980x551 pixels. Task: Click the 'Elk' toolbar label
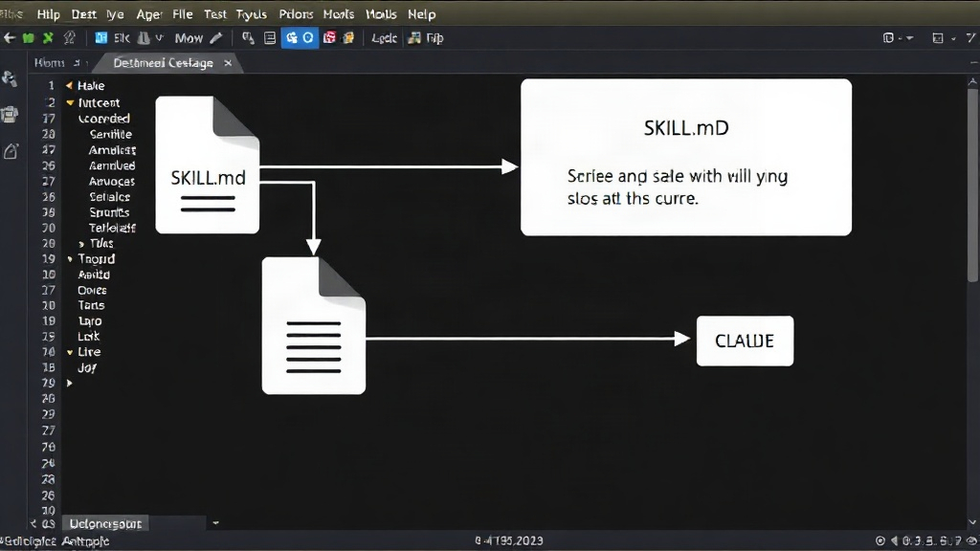(x=122, y=38)
